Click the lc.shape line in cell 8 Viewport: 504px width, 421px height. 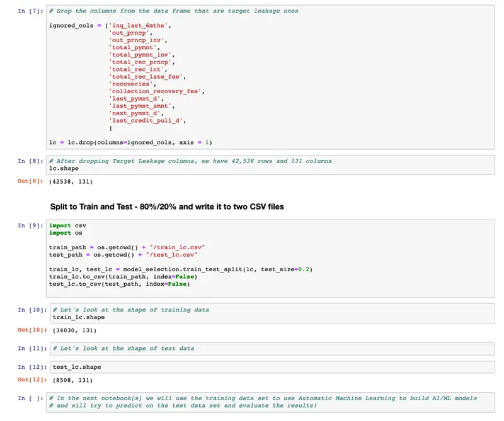[x=64, y=169]
